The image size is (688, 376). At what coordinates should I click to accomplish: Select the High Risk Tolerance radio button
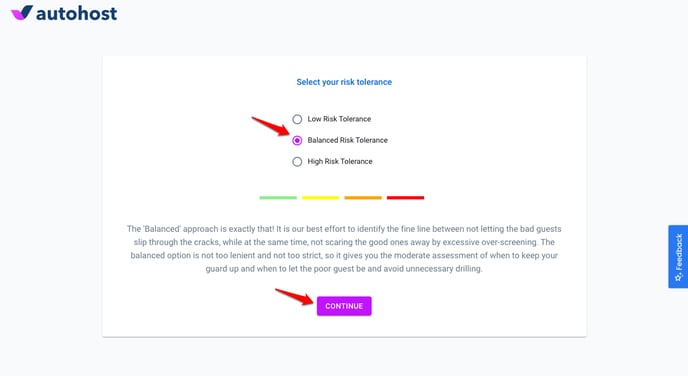pyautogui.click(x=297, y=161)
